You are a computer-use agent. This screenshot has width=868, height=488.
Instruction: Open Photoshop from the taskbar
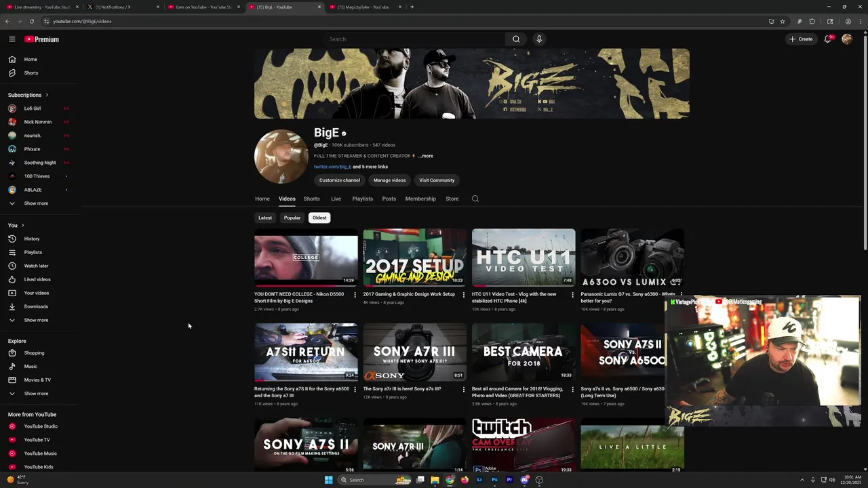494,480
